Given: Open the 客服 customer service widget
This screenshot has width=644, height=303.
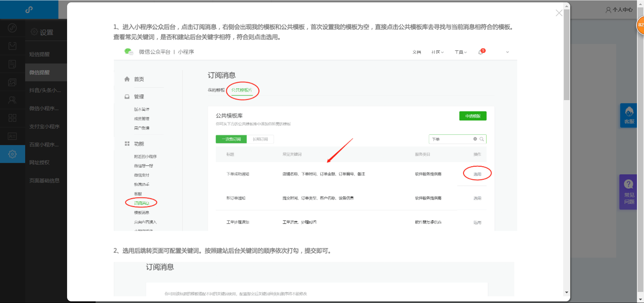Looking at the screenshot, I should [x=629, y=115].
